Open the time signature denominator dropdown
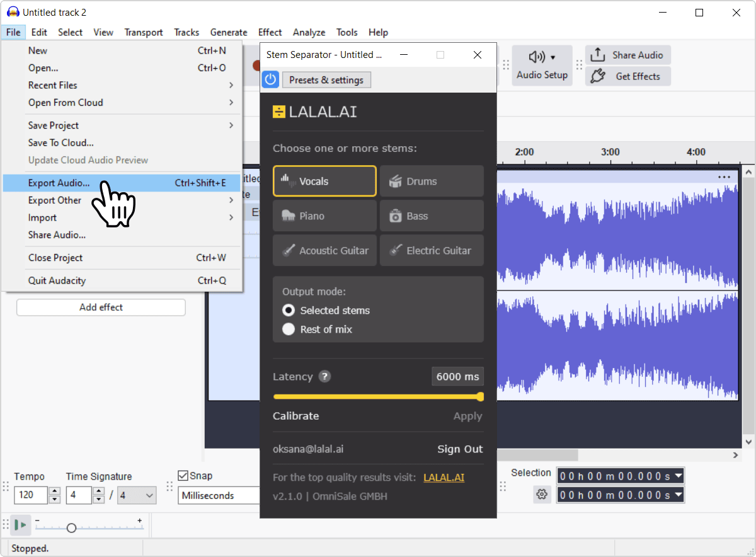 coord(136,495)
